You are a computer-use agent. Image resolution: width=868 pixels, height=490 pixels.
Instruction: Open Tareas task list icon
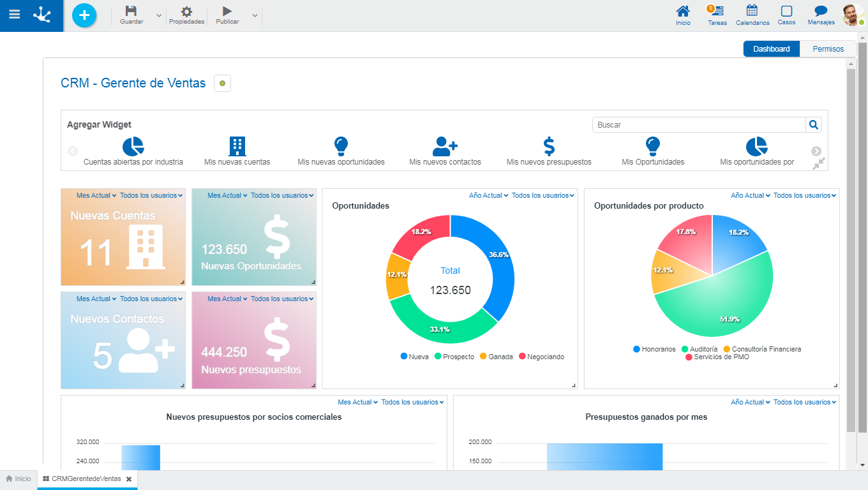(x=717, y=11)
